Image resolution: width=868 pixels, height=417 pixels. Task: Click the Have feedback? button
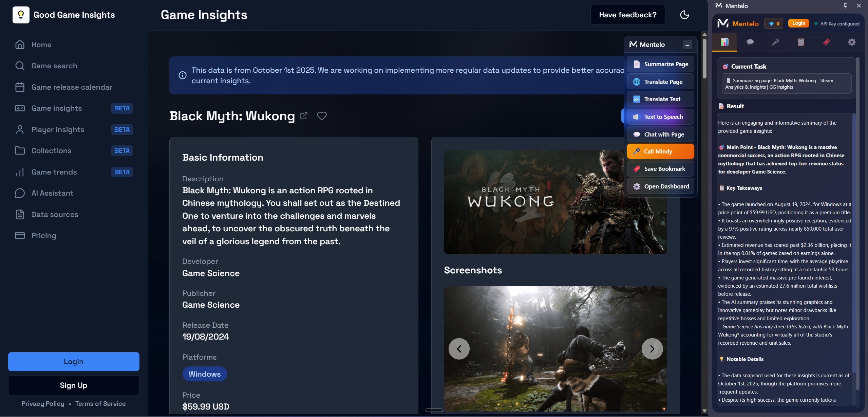click(627, 15)
